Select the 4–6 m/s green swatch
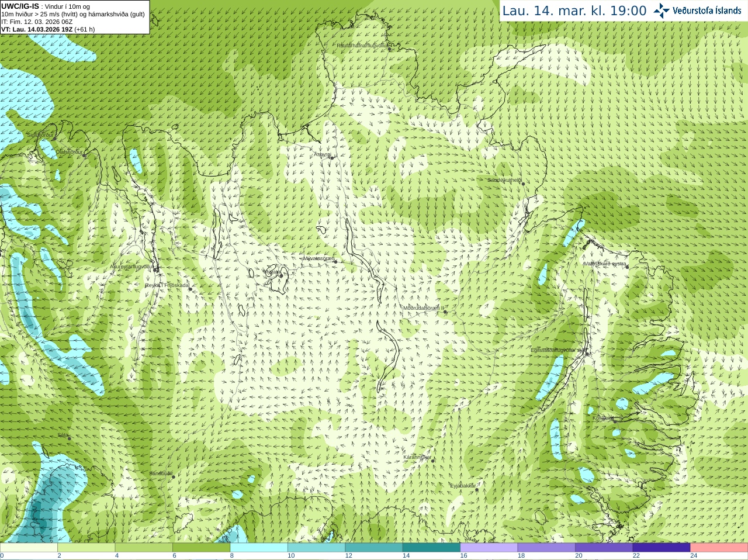 coord(144,548)
